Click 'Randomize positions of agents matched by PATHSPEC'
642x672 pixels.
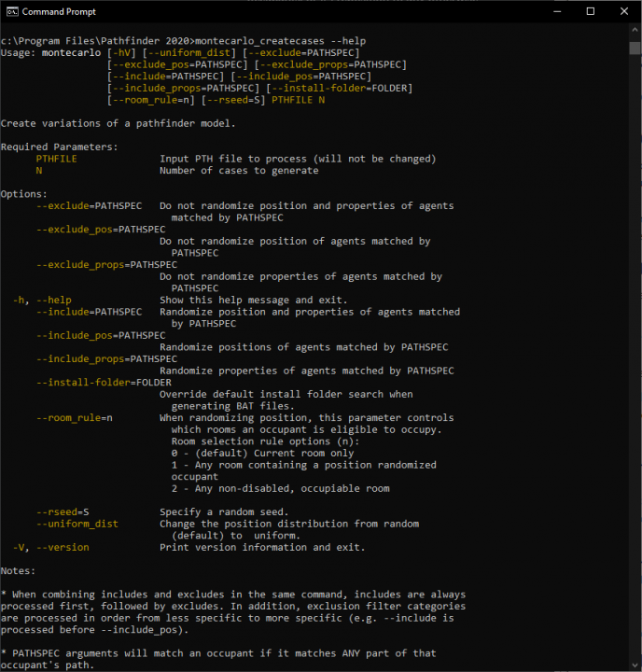304,347
